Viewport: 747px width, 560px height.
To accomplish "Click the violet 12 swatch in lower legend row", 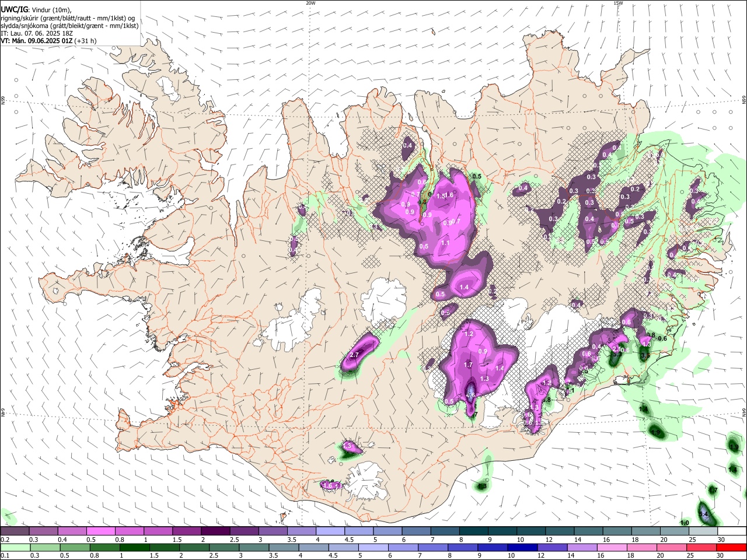I will 552,548.
